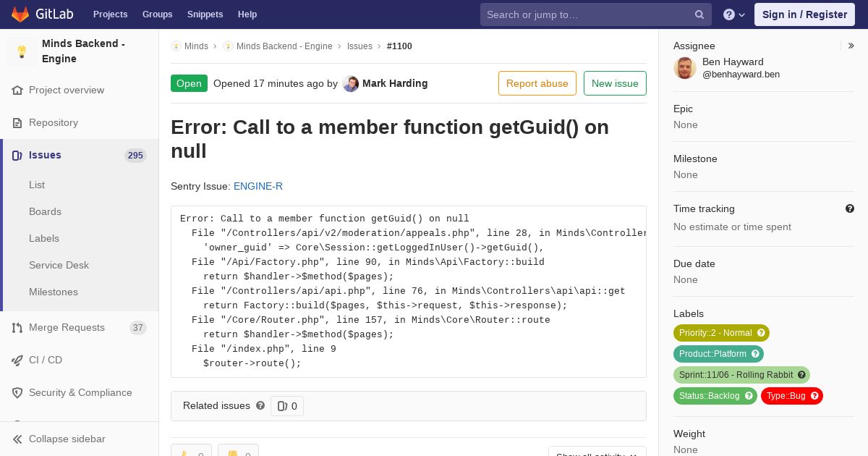Open Project overview home icon
Viewport: 868px width, 456px height.
[x=17, y=90]
